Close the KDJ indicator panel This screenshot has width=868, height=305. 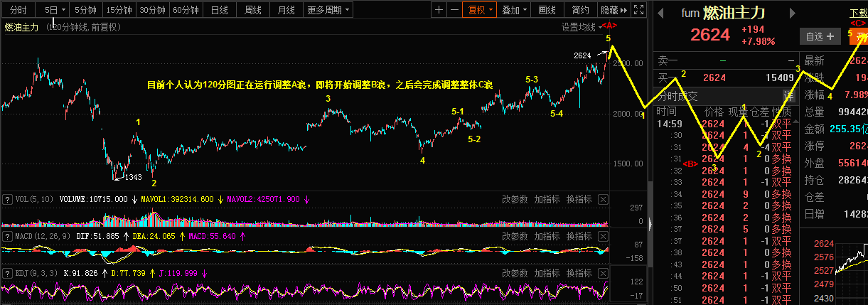point(603,273)
